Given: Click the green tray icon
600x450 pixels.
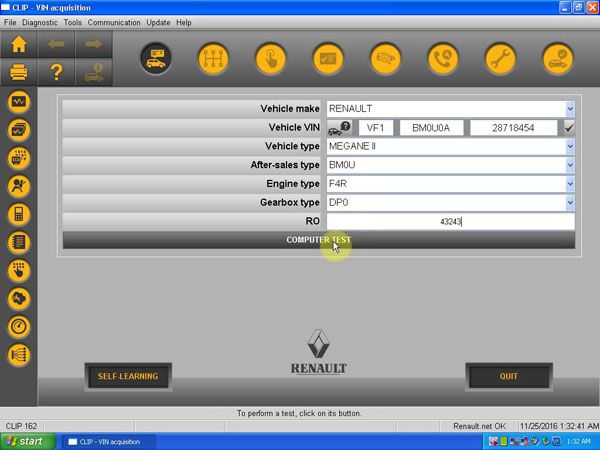Looking at the screenshot, I should pos(504,442).
